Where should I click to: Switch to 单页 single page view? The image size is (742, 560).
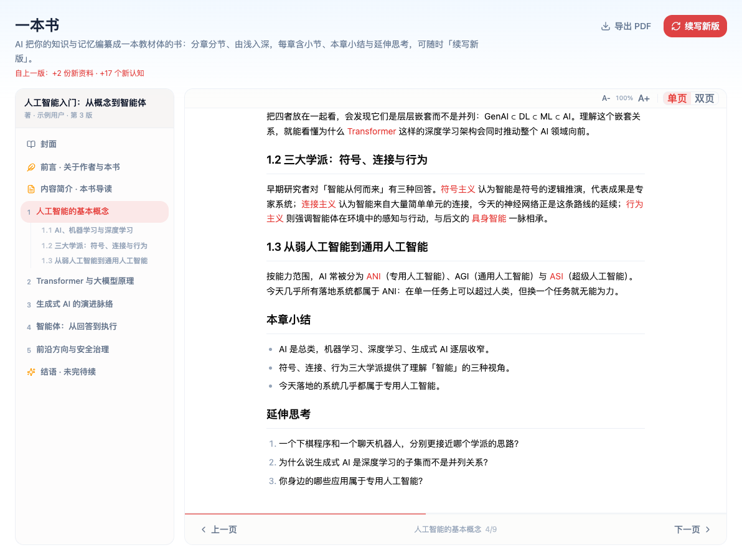pos(677,98)
